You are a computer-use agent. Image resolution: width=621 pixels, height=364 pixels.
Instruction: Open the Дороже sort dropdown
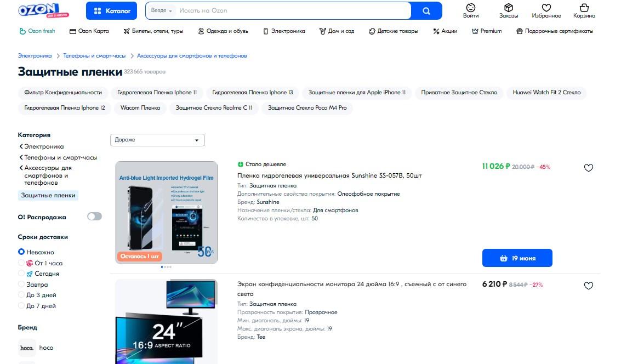click(x=157, y=140)
